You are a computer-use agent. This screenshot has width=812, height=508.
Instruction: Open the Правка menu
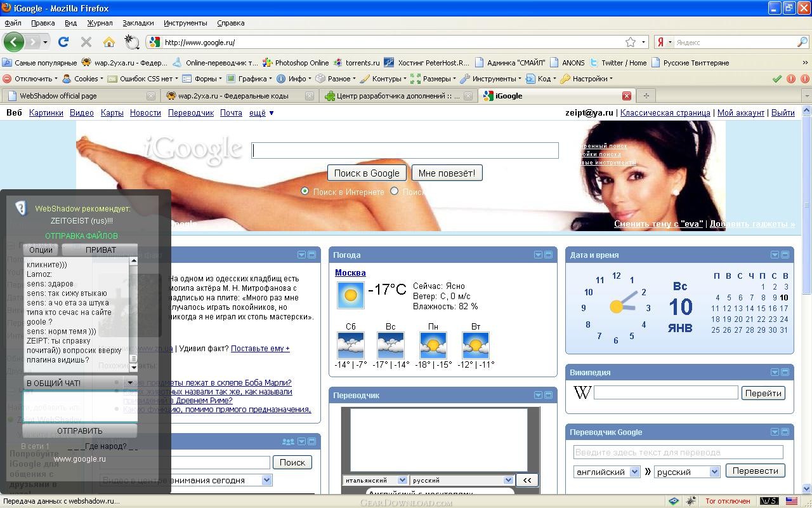[x=43, y=23]
